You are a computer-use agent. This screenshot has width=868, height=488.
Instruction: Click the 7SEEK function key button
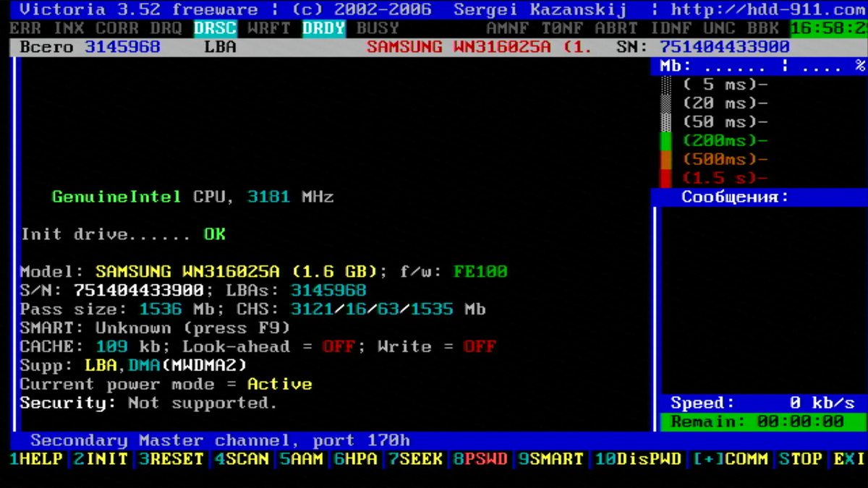click(416, 459)
